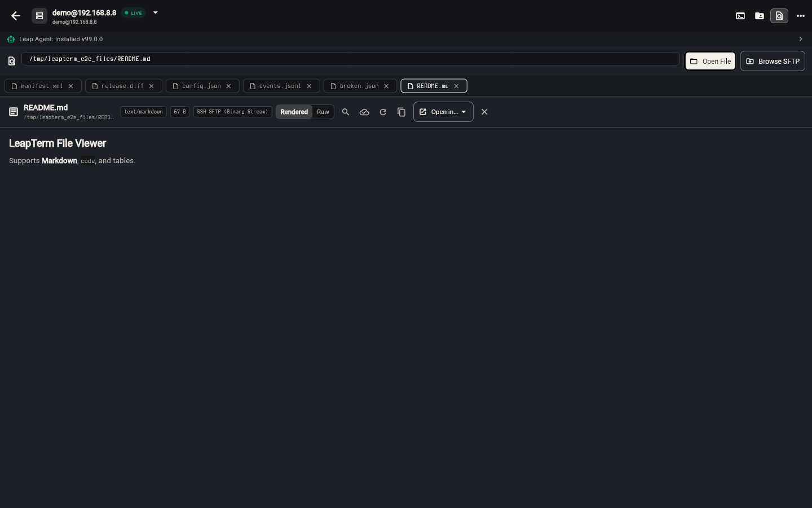Click the Browse SFTP button
The image size is (812, 508).
click(773, 61)
